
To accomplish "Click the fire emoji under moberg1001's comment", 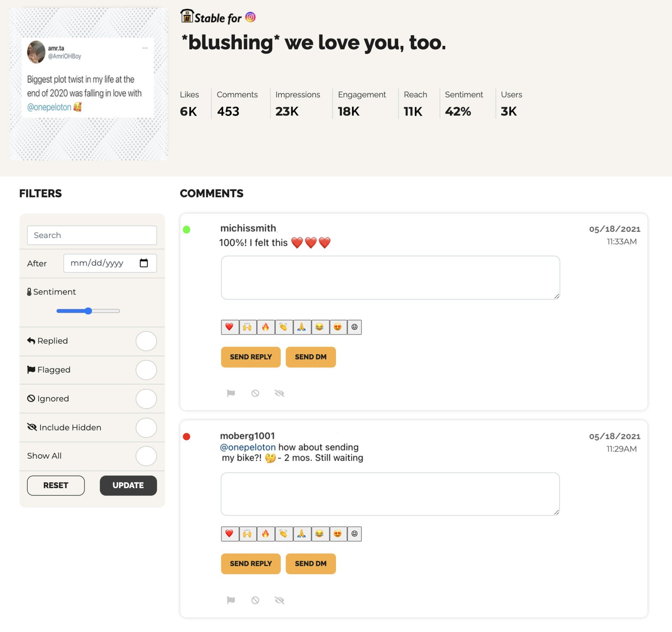I will pyautogui.click(x=266, y=534).
